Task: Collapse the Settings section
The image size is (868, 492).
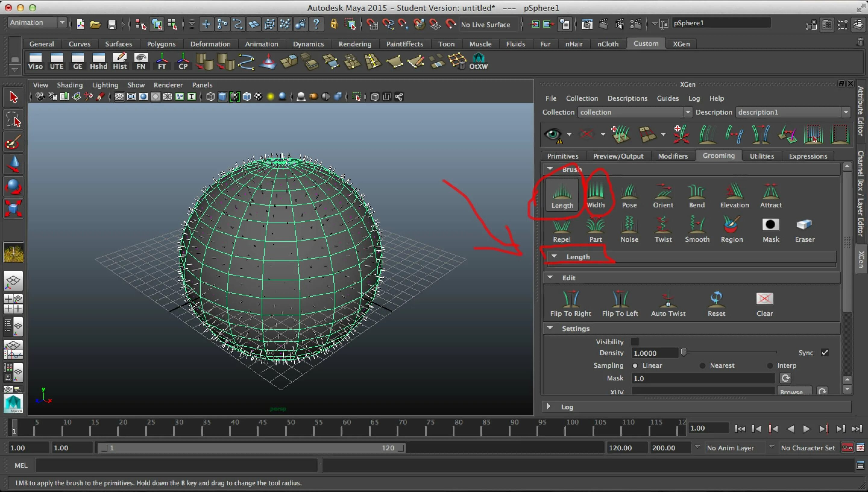Action: (x=550, y=328)
